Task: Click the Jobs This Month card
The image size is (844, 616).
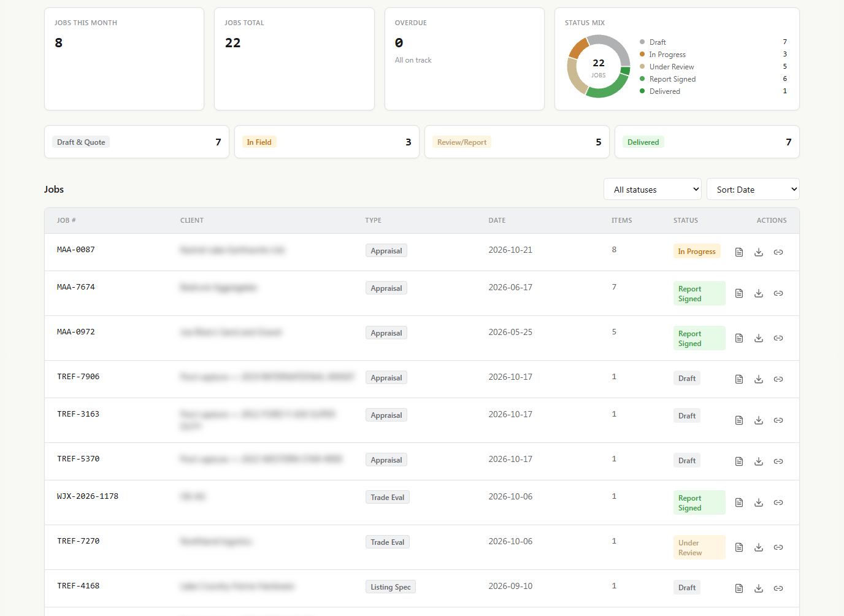Action: [x=124, y=59]
